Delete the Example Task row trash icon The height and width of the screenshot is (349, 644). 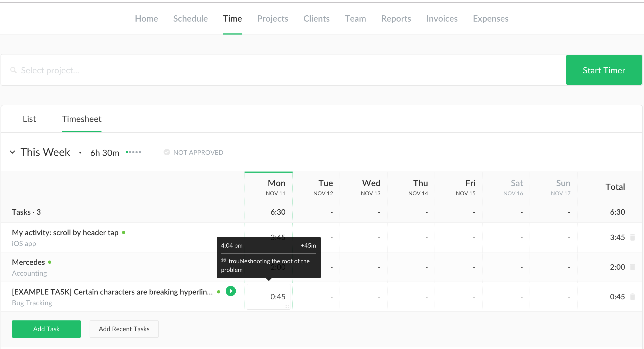[632, 297]
